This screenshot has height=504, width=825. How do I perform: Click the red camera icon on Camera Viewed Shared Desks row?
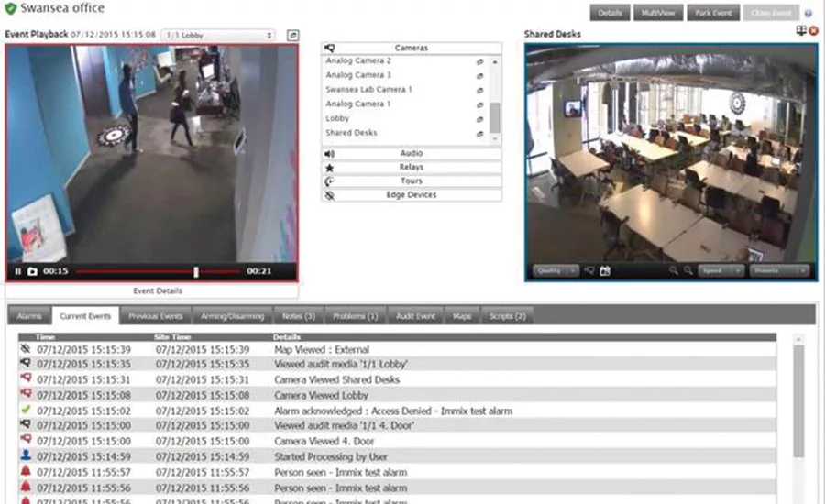(26, 378)
